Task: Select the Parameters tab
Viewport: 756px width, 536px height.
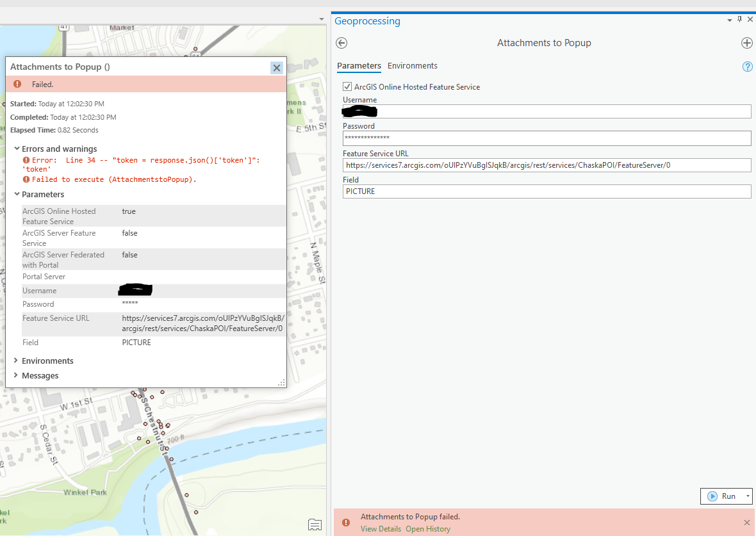Action: [359, 65]
